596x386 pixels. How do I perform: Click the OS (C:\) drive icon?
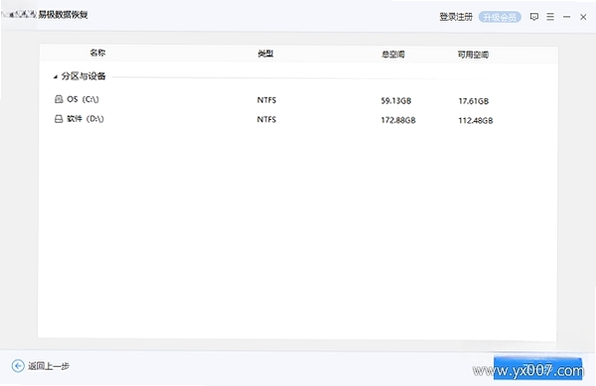click(59, 99)
